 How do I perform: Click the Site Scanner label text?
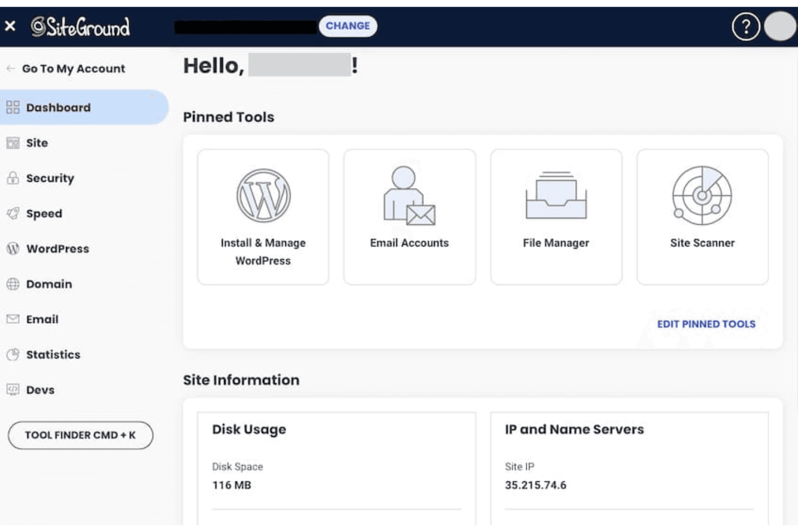coord(702,243)
